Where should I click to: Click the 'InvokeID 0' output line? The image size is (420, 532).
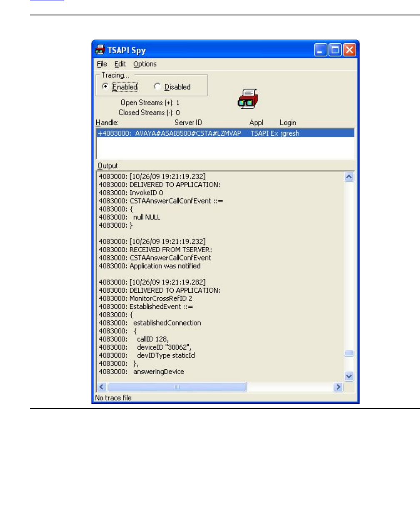(x=131, y=193)
